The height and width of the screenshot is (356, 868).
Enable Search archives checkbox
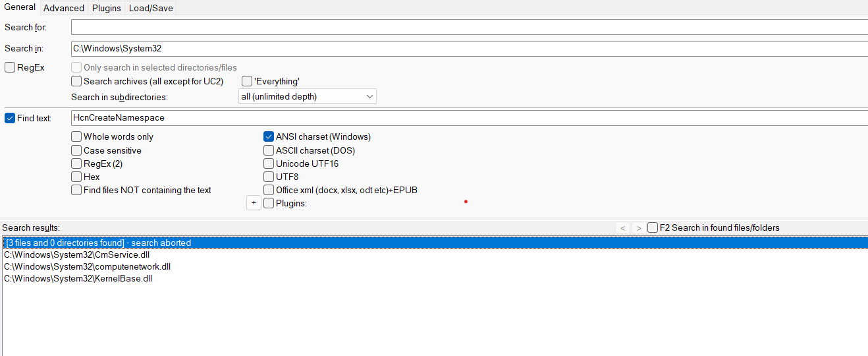[x=76, y=81]
